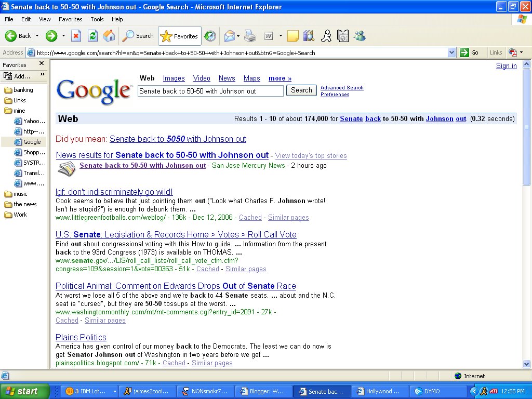Click the Mail envelope icon

click(x=230, y=36)
